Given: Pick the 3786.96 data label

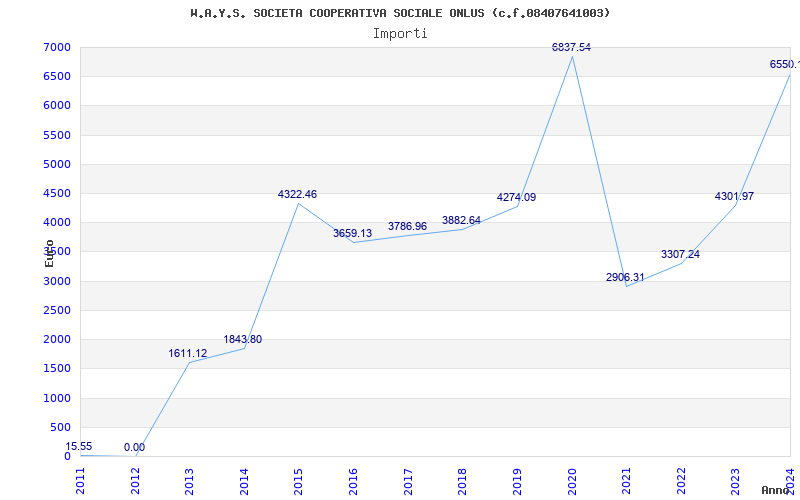Looking at the screenshot, I should (407, 226).
